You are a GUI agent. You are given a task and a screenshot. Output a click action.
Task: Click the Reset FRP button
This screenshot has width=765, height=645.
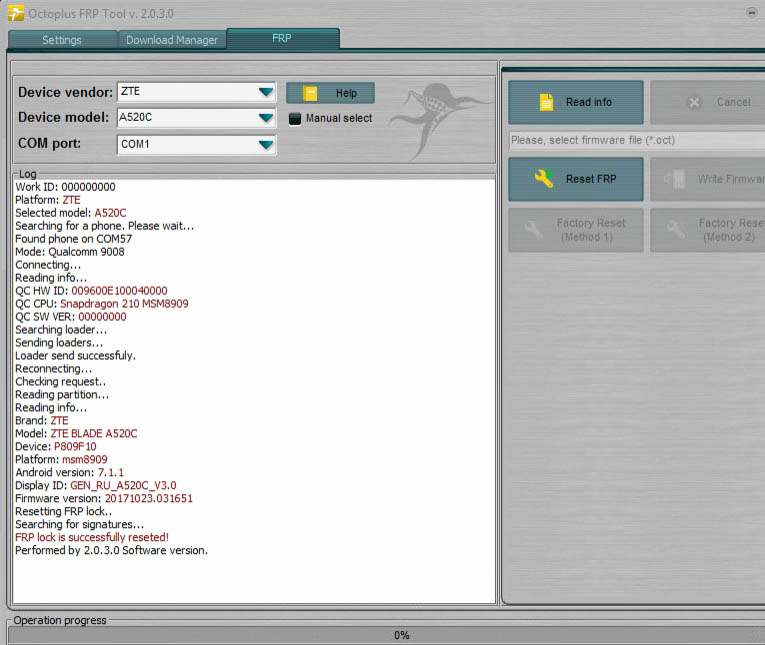click(x=576, y=179)
